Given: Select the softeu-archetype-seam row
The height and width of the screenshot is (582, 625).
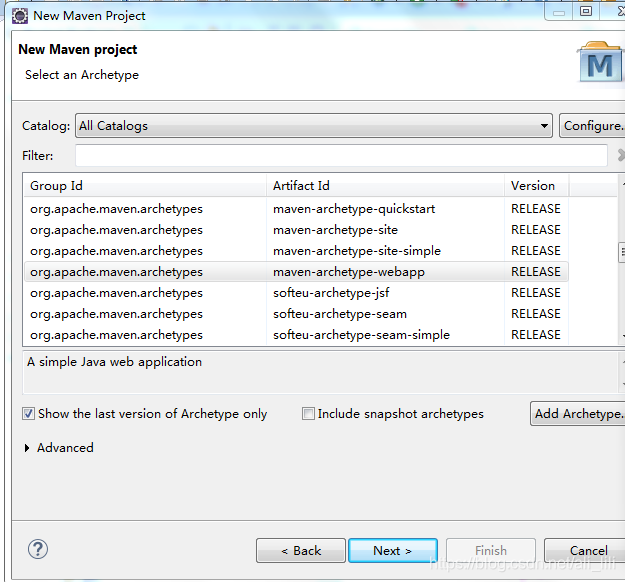Looking at the screenshot, I should point(296,314).
